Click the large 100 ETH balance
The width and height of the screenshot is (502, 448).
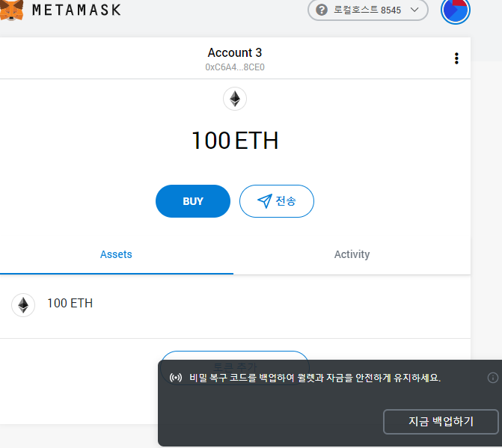click(x=235, y=141)
